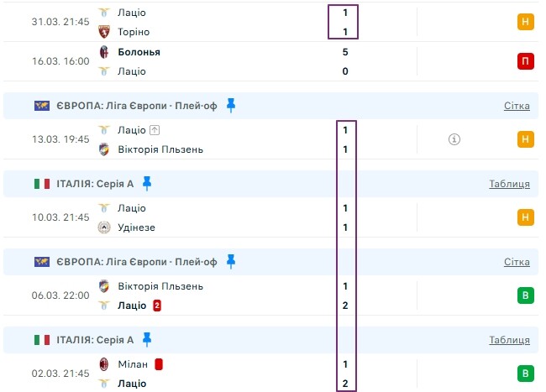
Task: Click the Udinese club crest
Action: click(x=104, y=227)
